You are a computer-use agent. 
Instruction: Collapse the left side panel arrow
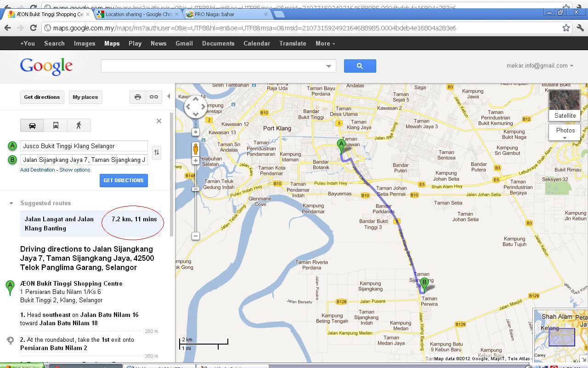[x=169, y=97]
